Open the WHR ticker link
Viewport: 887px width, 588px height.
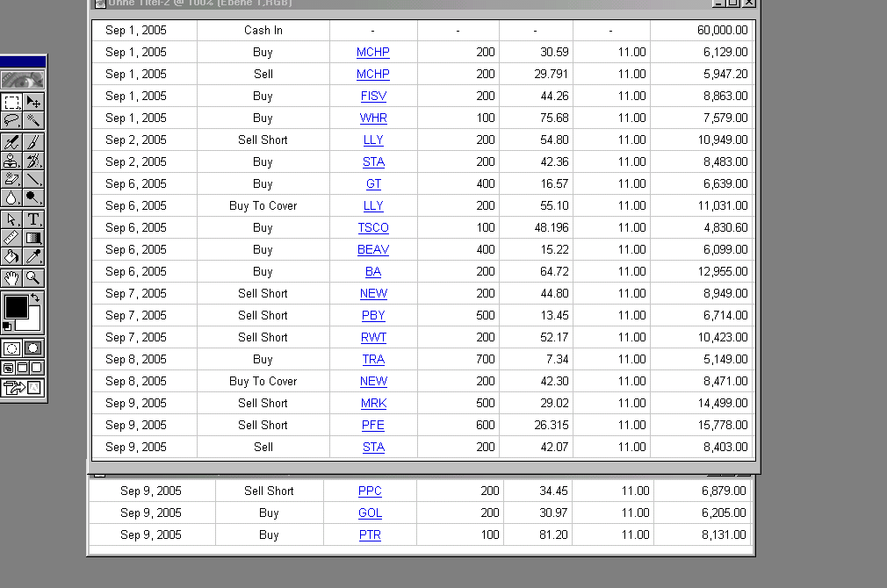point(373,118)
